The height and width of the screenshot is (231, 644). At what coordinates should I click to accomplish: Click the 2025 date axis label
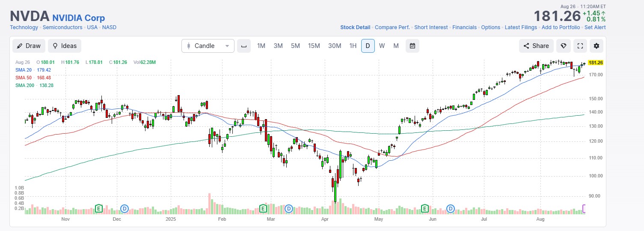pyautogui.click(x=171, y=219)
